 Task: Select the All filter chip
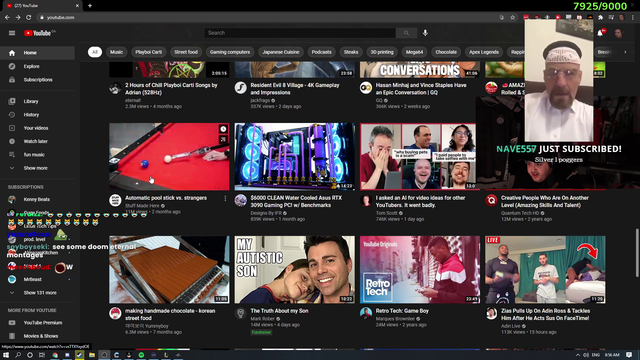click(x=95, y=52)
